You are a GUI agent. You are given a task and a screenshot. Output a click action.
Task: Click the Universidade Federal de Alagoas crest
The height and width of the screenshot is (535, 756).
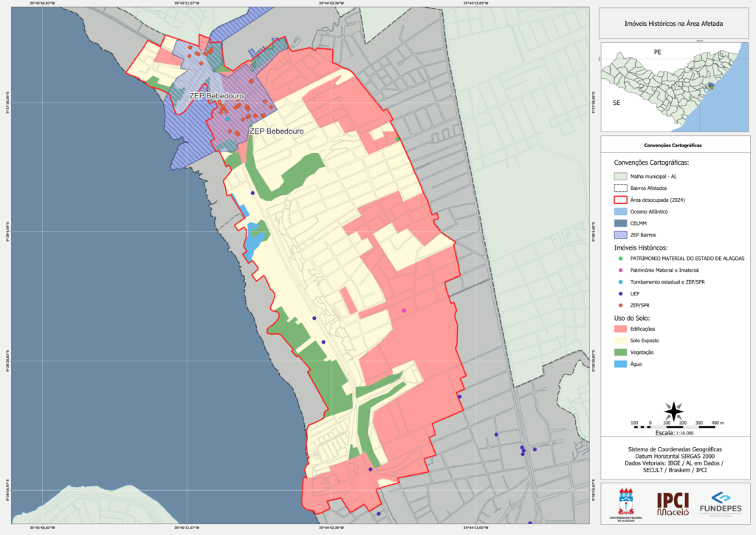626,503
